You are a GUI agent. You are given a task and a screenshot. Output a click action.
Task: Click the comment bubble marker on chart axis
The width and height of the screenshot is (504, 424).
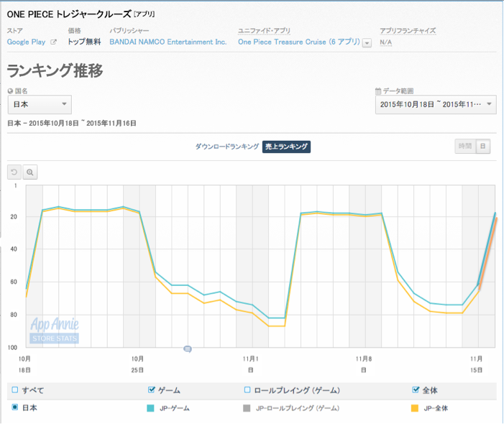188,349
